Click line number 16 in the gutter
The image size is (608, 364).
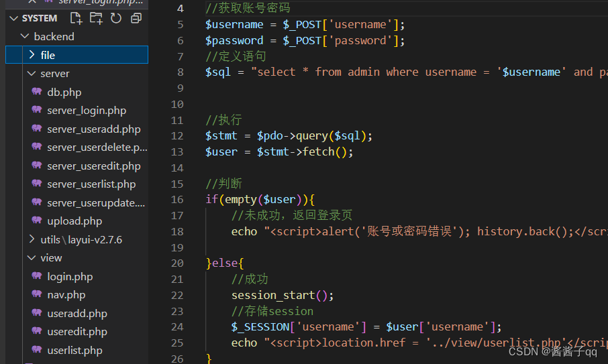tap(177, 199)
